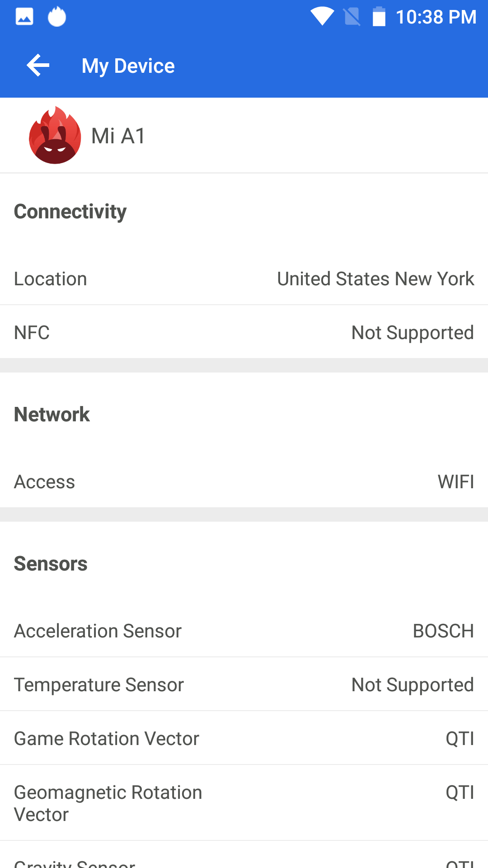Tap the My Device title
The height and width of the screenshot is (868, 488).
tap(128, 66)
